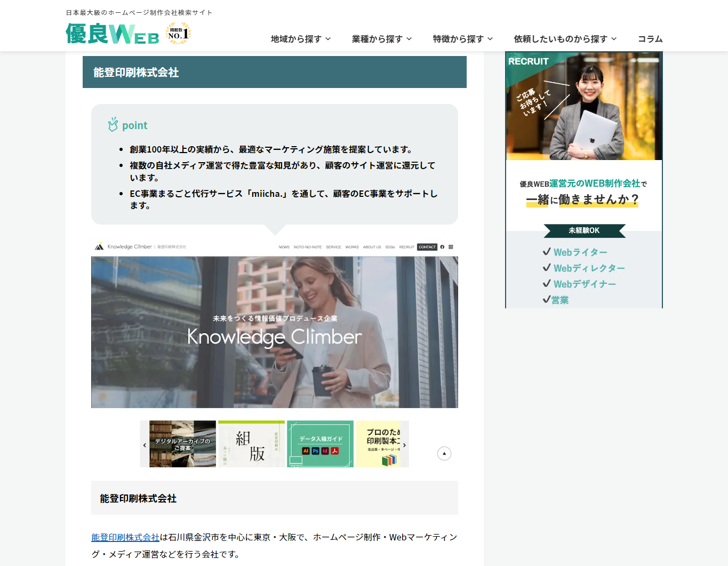The image size is (728, 566).
Task: Go to the コラム page
Action: [x=650, y=39]
